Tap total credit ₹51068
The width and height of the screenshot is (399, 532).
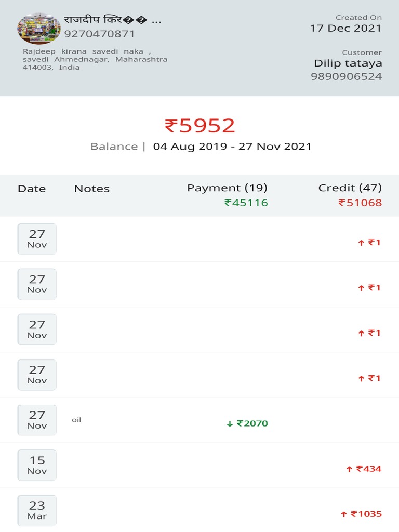[x=360, y=203]
